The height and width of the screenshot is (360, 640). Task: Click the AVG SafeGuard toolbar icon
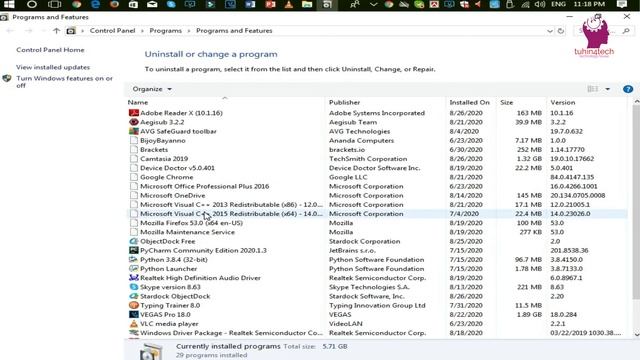pos(133,131)
